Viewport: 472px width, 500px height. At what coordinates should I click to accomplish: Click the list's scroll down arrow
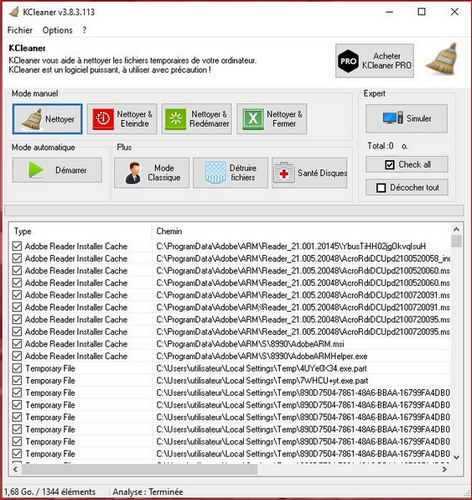pyautogui.click(x=456, y=457)
